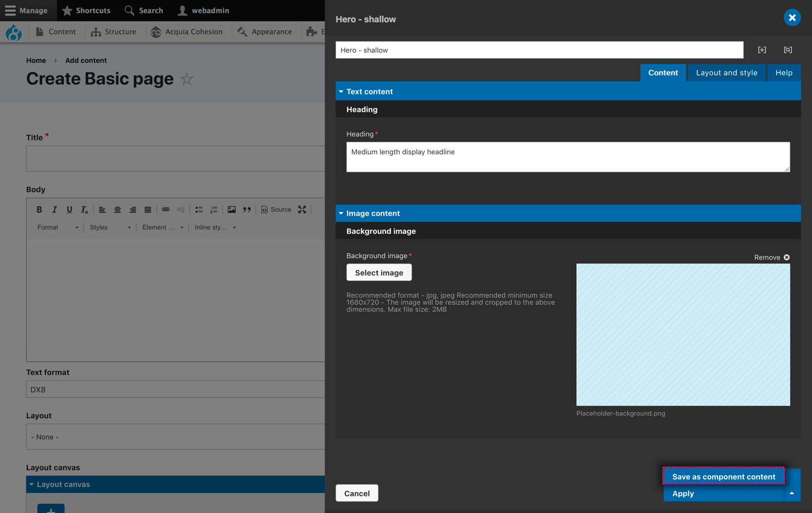Insert a numbered list
This screenshot has height=513, width=812.
click(214, 209)
